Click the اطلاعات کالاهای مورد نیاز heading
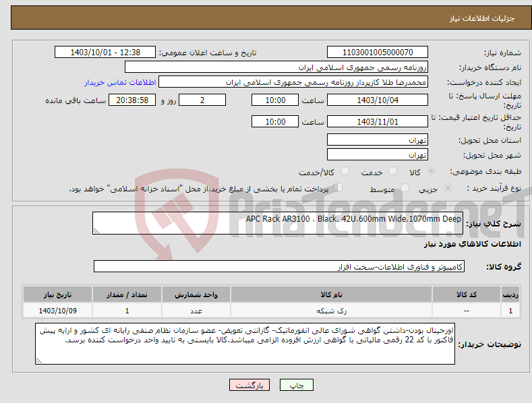Viewport: 532px width, 403px height. click(x=472, y=244)
